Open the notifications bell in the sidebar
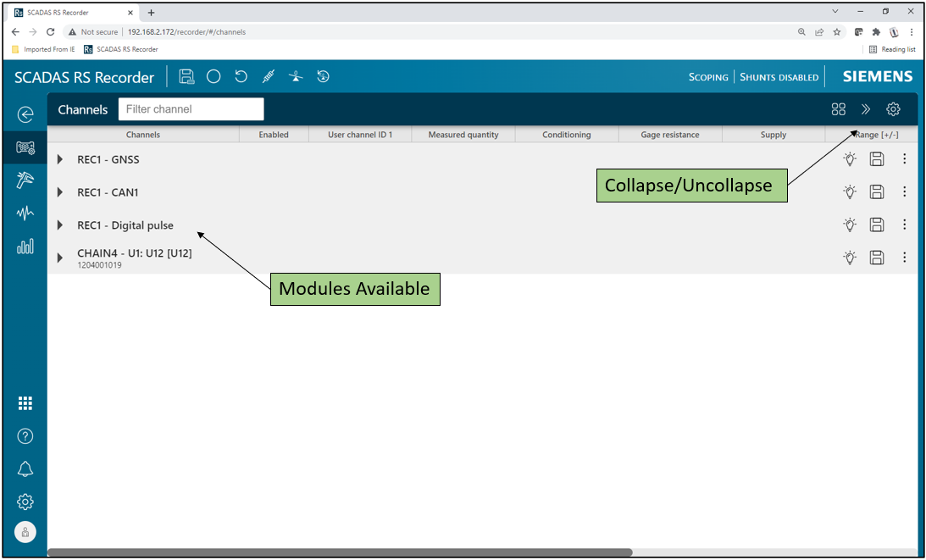Screen dimensions: 926x560 pyautogui.click(x=25, y=469)
